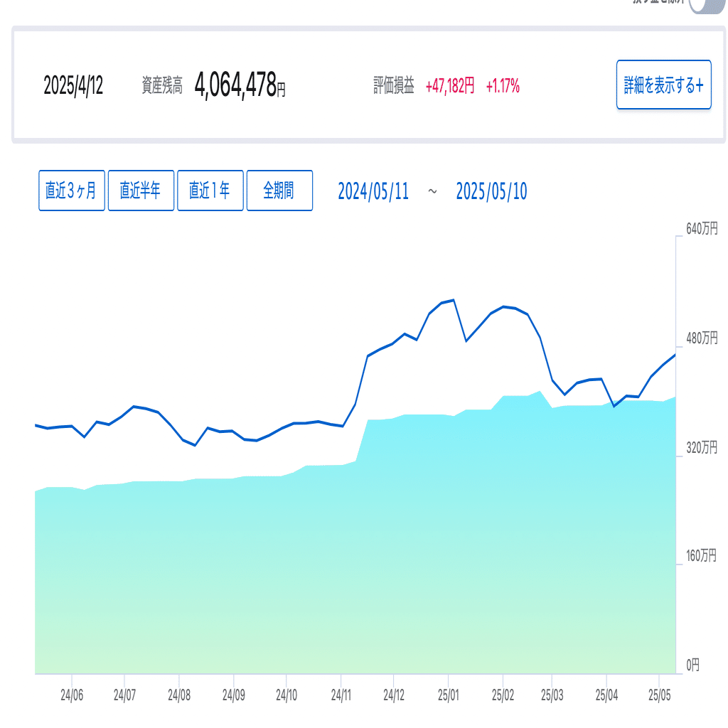Select the 直近1年 period filter

point(210,190)
